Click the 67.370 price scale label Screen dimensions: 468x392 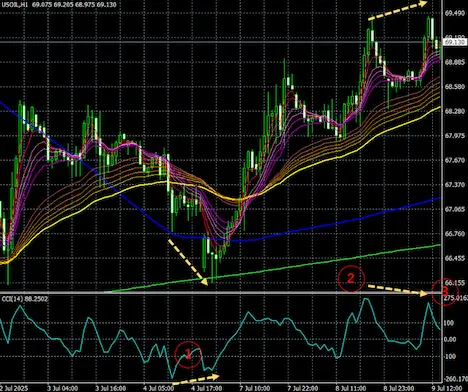point(455,185)
